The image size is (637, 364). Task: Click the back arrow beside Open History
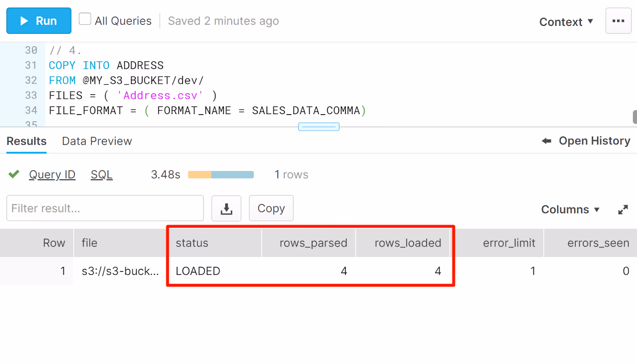point(546,140)
